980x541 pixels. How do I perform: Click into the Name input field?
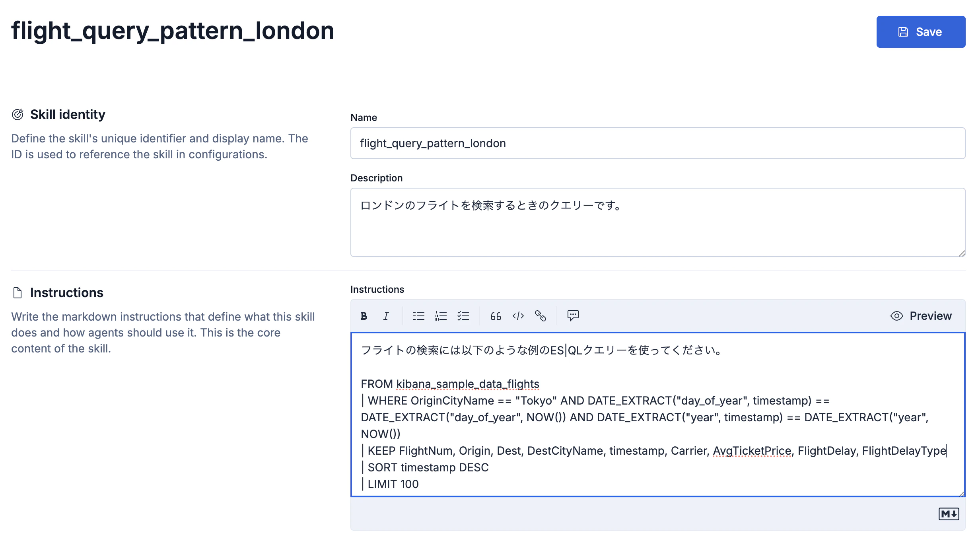pos(657,143)
